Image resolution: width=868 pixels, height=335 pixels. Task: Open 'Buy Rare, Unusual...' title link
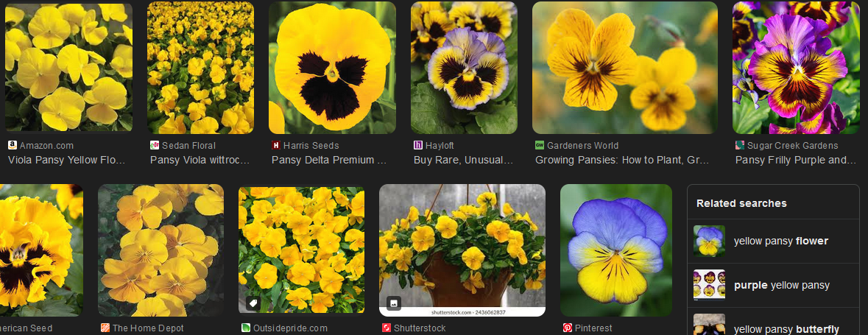(x=463, y=160)
